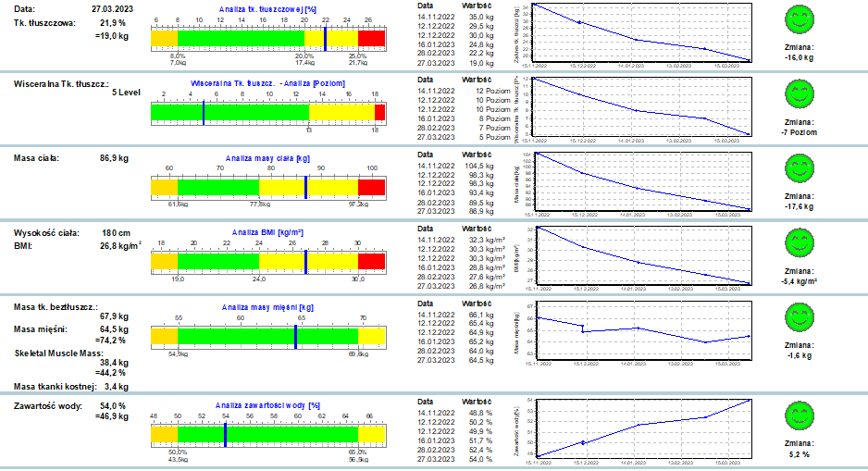
Task: Click the red segment of the Masa ciała bar
Action: 371,187
